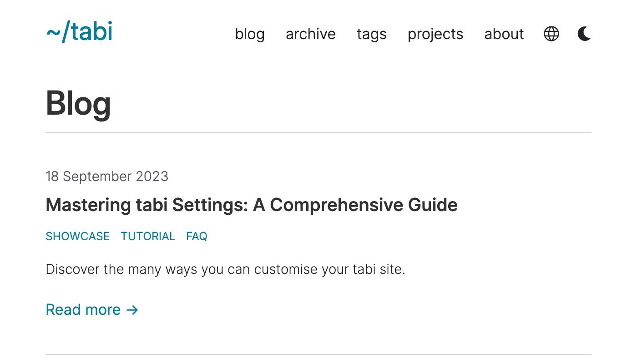Toggle dark mode with the moon icon
Screen dimensions: 637x364
coord(584,34)
